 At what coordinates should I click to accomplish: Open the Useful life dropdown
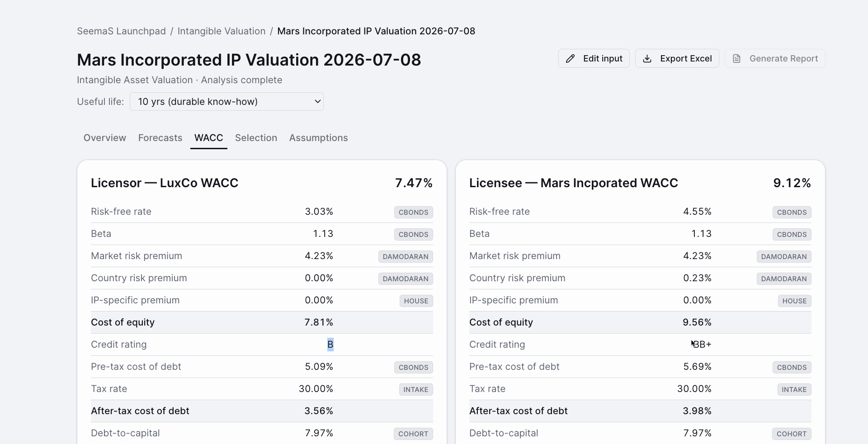click(226, 102)
